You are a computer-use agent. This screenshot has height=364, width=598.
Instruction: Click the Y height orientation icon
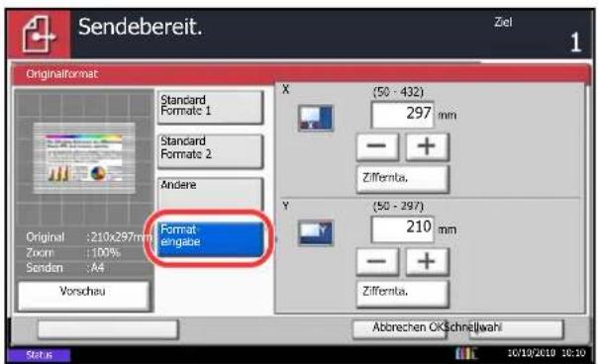(316, 232)
